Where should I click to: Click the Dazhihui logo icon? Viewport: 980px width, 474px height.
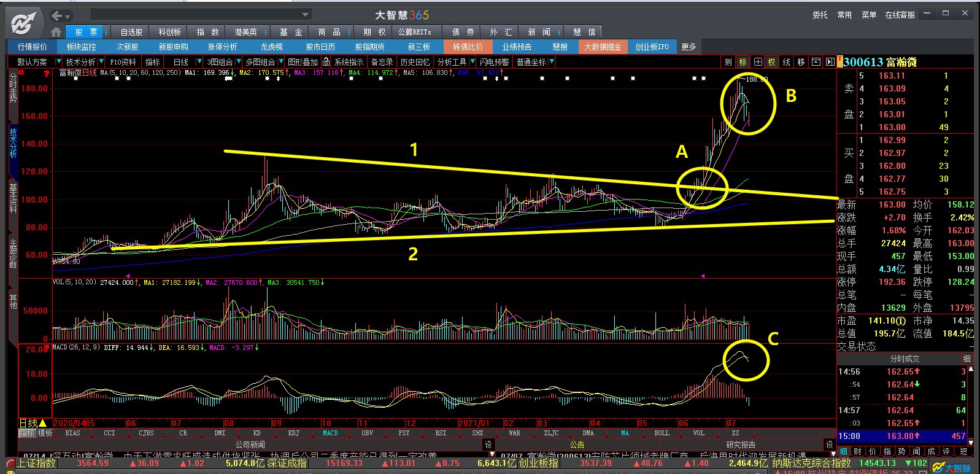23,22
